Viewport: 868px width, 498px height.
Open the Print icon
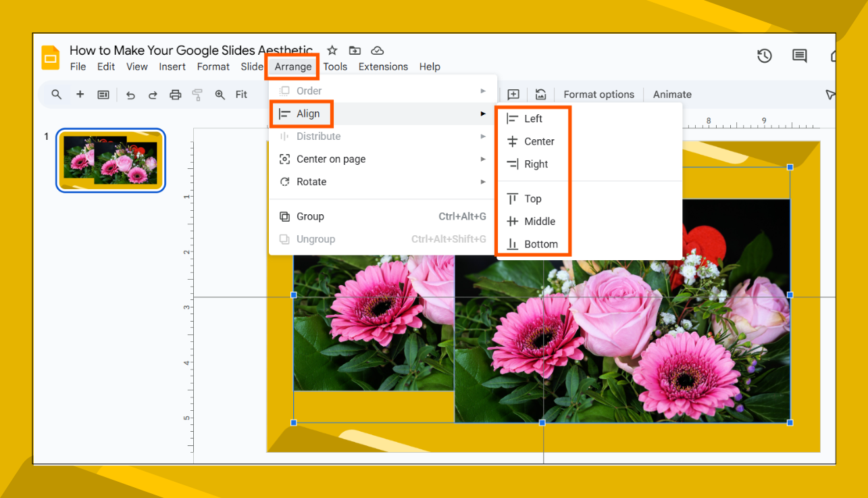click(175, 95)
